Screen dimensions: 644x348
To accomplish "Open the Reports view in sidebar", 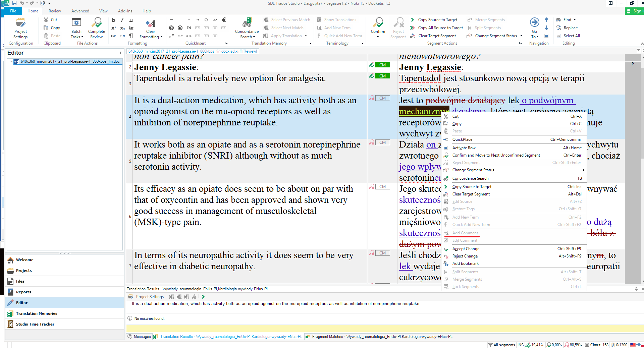I will pos(65,292).
